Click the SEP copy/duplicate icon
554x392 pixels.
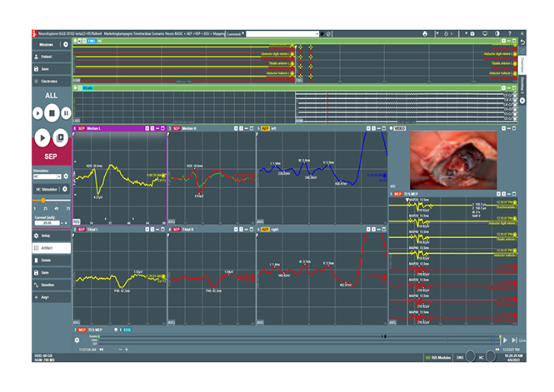pyautogui.click(x=61, y=136)
